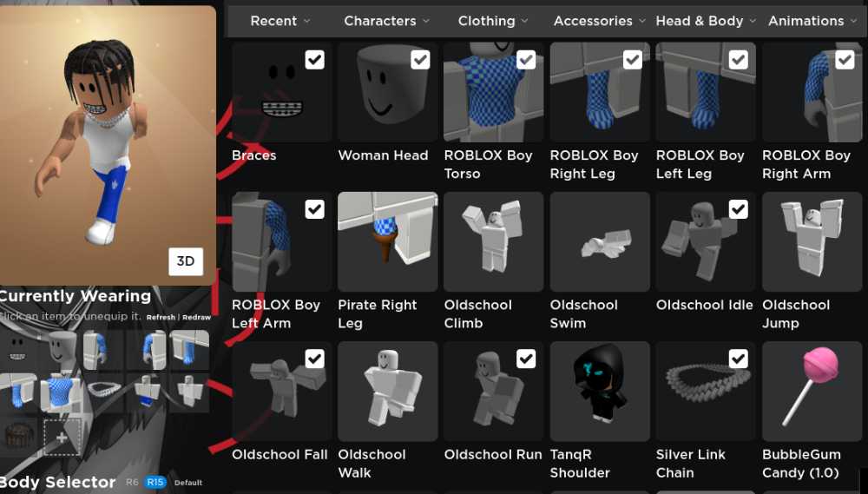The width and height of the screenshot is (868, 494).
Task: Click the Redraw link
Action: [x=196, y=318]
